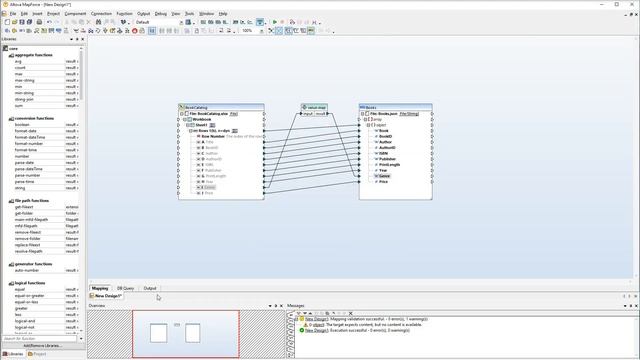640x360 pixels.
Task: Clear messages with the X icon in Messages toolbar
Action: tap(350, 313)
